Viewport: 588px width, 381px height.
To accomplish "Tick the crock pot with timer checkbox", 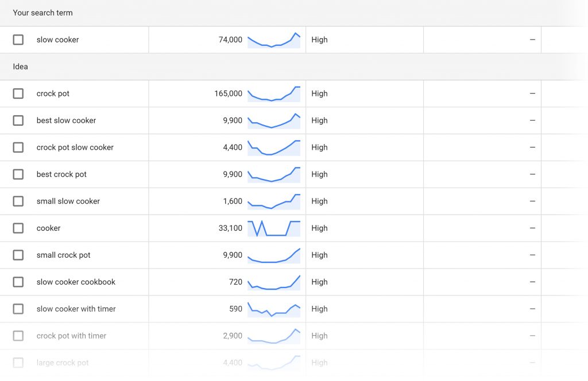I will click(x=18, y=336).
